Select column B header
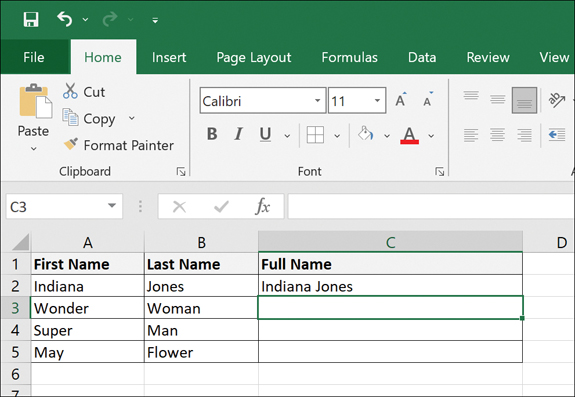The height and width of the screenshot is (397, 575). (201, 242)
